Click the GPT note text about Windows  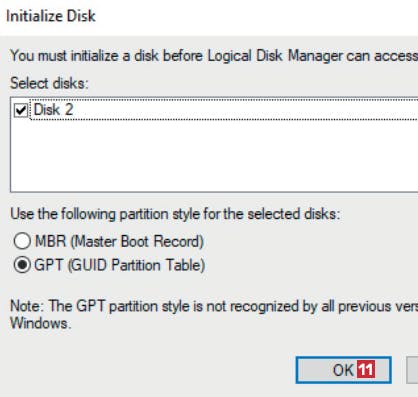(214, 315)
